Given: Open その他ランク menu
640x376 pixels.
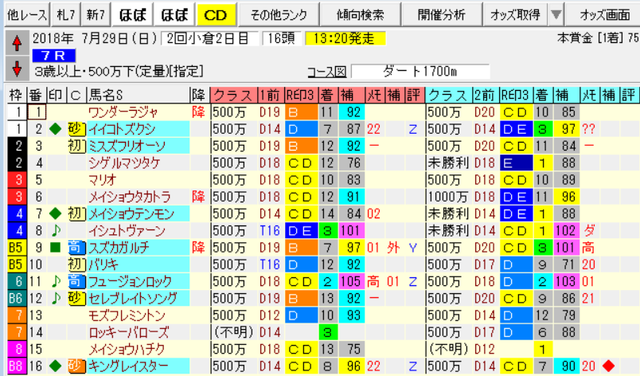Looking at the screenshot, I should coord(278,15).
